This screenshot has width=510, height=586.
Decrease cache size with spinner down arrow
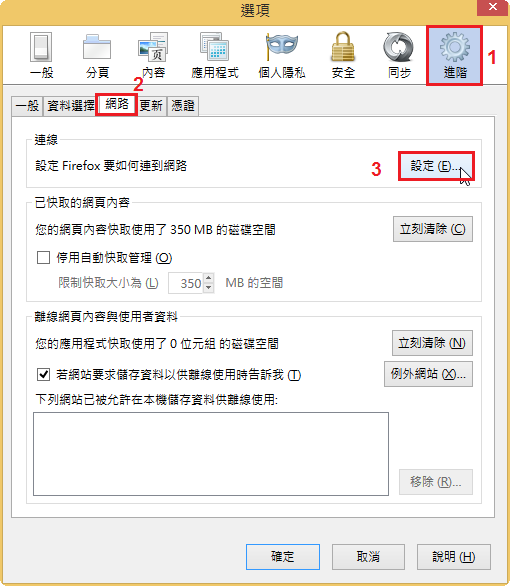pos(209,288)
